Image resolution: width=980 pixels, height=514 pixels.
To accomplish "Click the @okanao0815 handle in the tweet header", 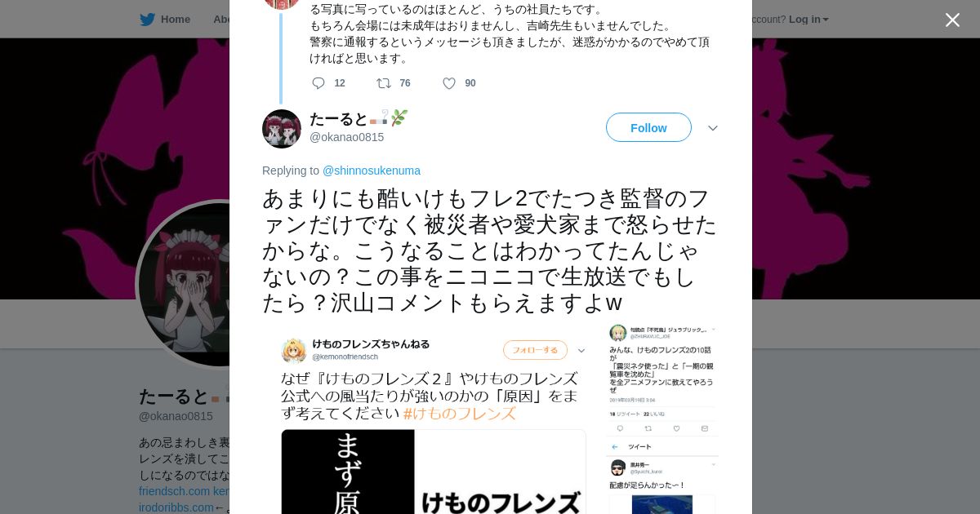I will point(346,137).
